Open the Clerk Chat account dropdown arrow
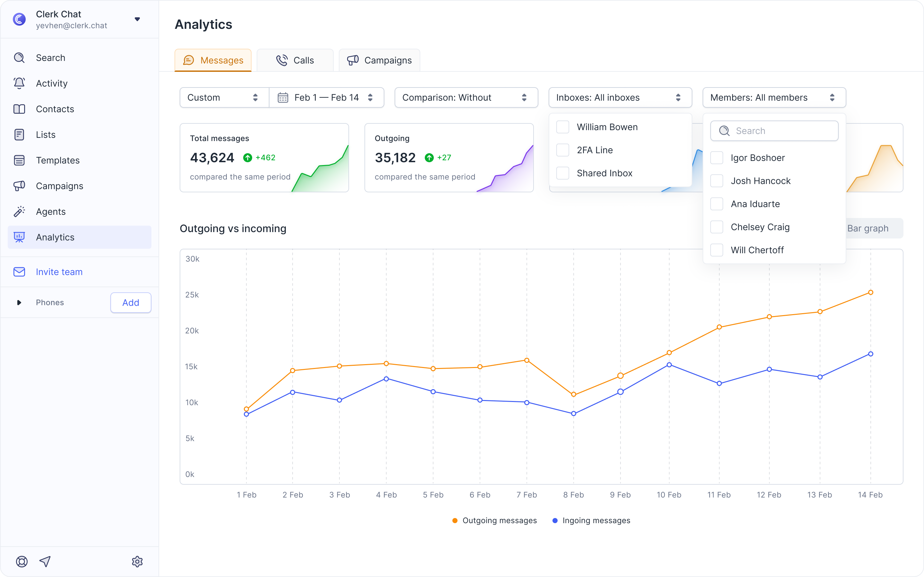The height and width of the screenshot is (577, 924). point(137,19)
